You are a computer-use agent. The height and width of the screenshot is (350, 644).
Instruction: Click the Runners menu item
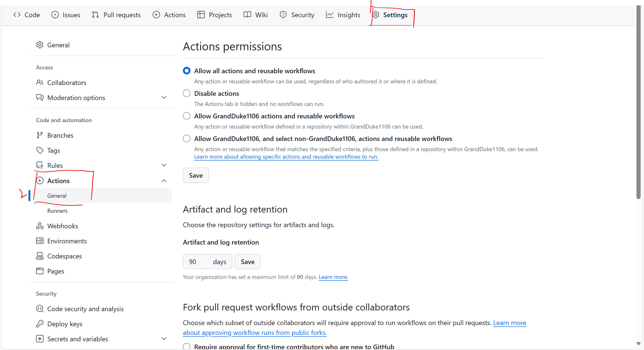coord(57,211)
